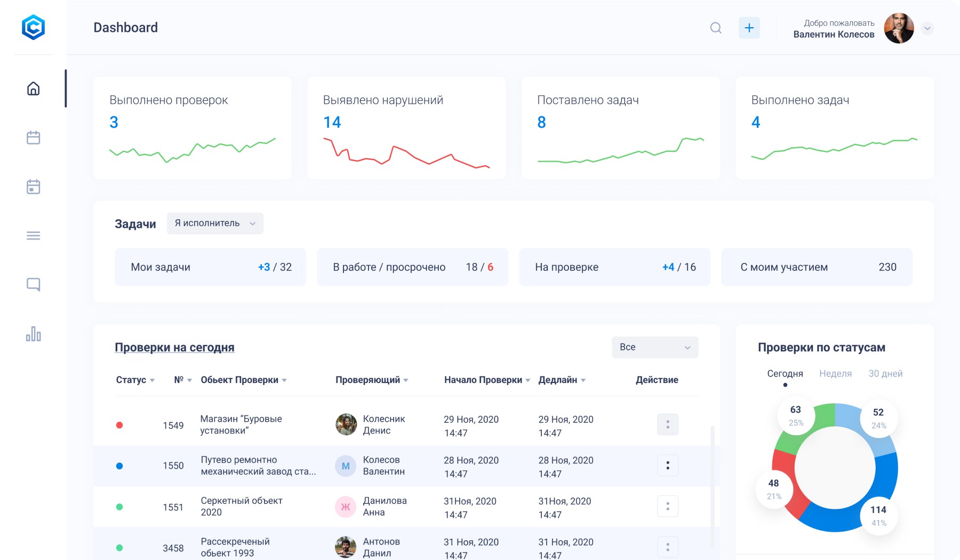
Task: Open the analytics chart icon in sidebar
Action: coord(33,334)
